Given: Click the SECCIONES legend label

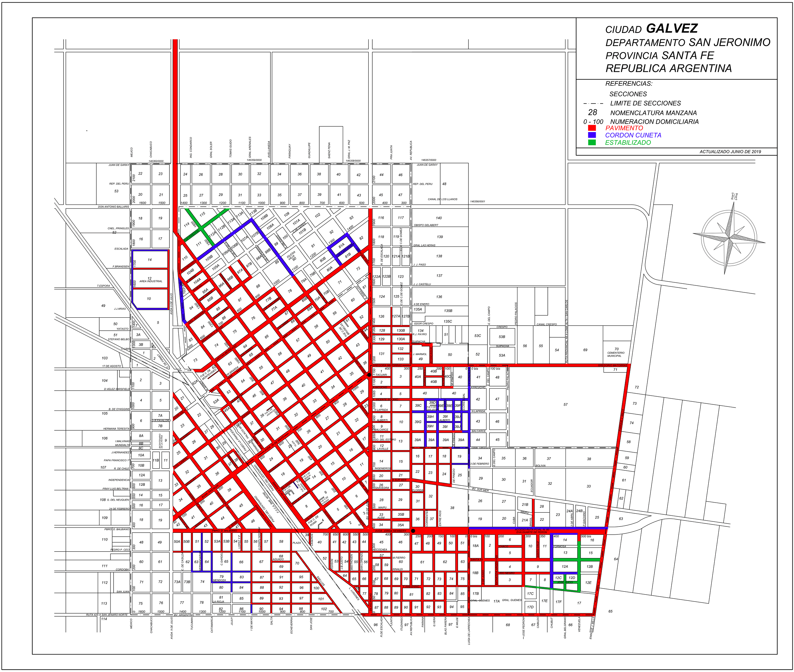Looking at the screenshot, I should pos(628,94).
